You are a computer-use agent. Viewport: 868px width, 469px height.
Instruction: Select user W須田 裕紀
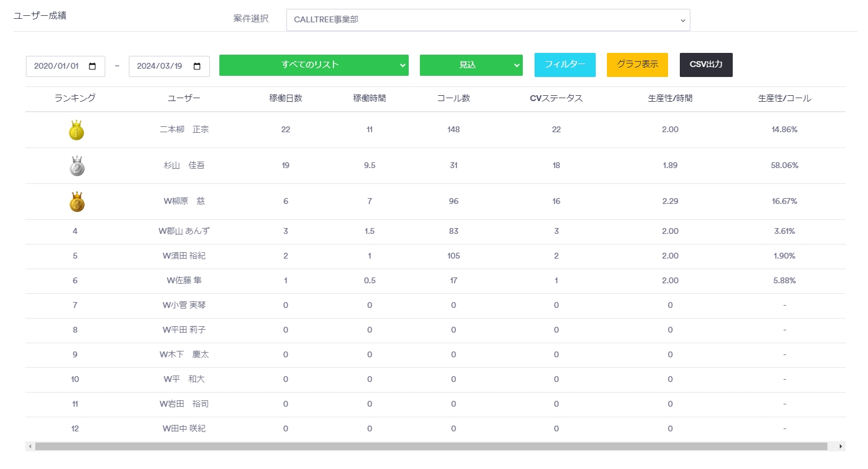(x=184, y=256)
